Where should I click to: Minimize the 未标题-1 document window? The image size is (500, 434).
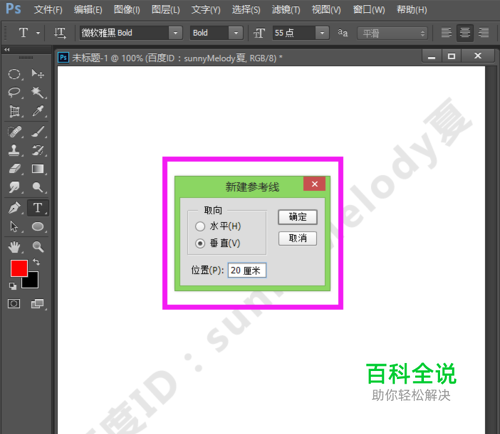(432, 57)
